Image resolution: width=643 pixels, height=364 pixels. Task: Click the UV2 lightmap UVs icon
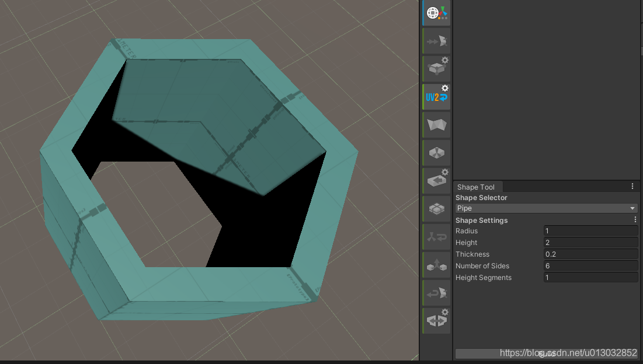[x=436, y=97]
